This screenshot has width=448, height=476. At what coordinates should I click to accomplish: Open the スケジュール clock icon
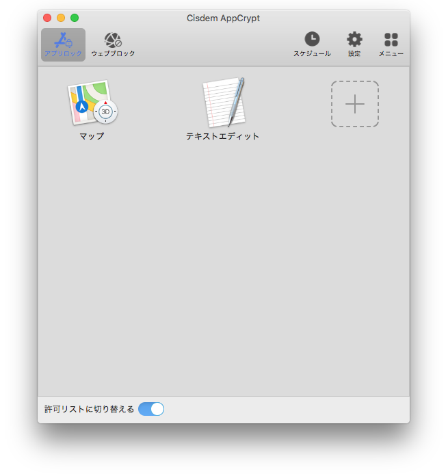(312, 39)
